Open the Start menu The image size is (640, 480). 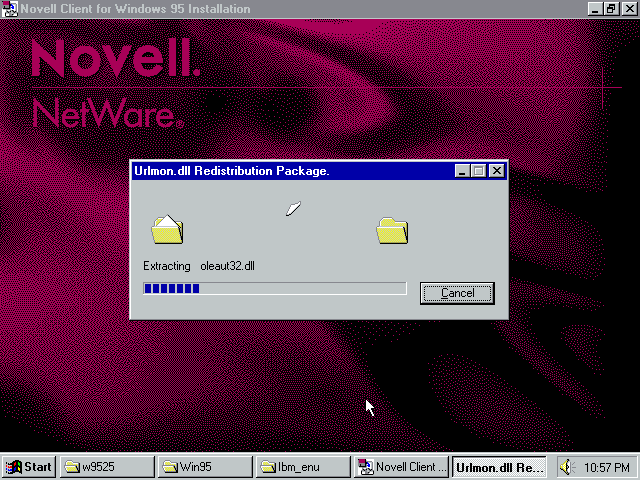coord(29,467)
